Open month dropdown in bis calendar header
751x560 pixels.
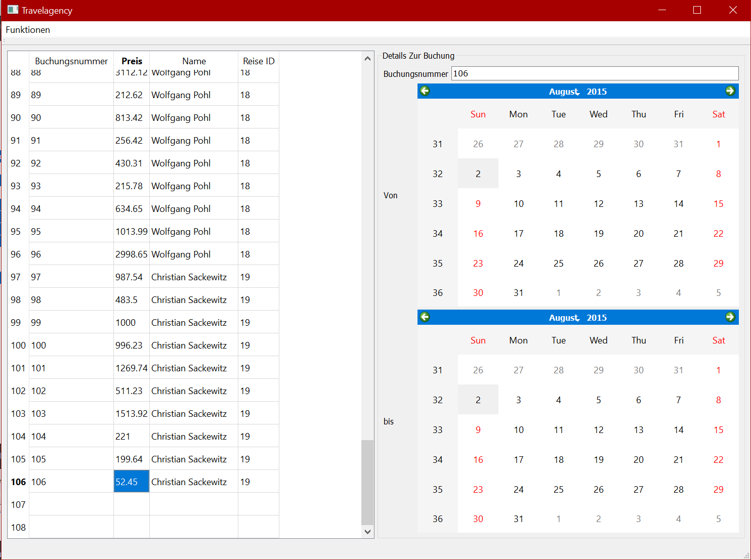coord(564,318)
